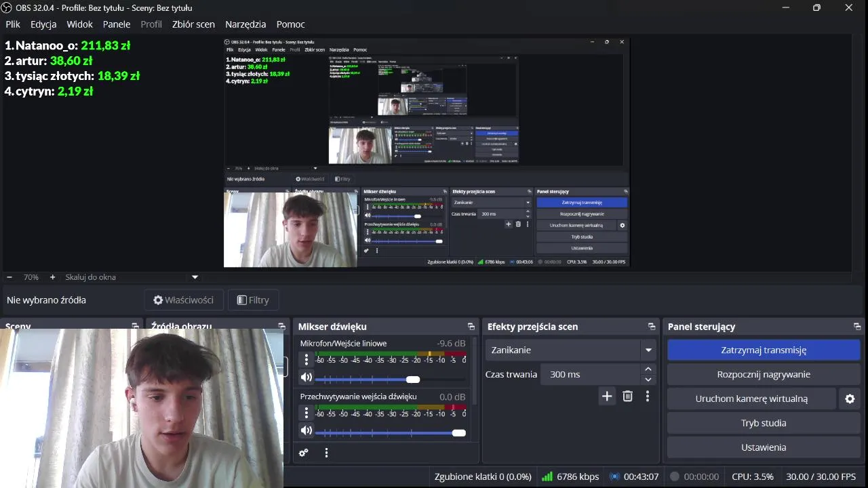
Task: Add a scene transition with plus icon
Action: [x=607, y=396]
